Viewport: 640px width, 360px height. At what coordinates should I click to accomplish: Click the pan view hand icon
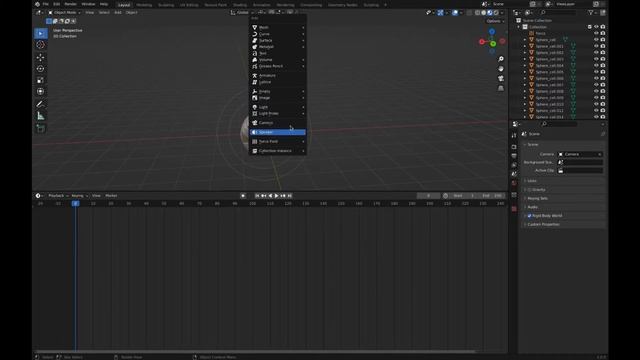(x=501, y=69)
